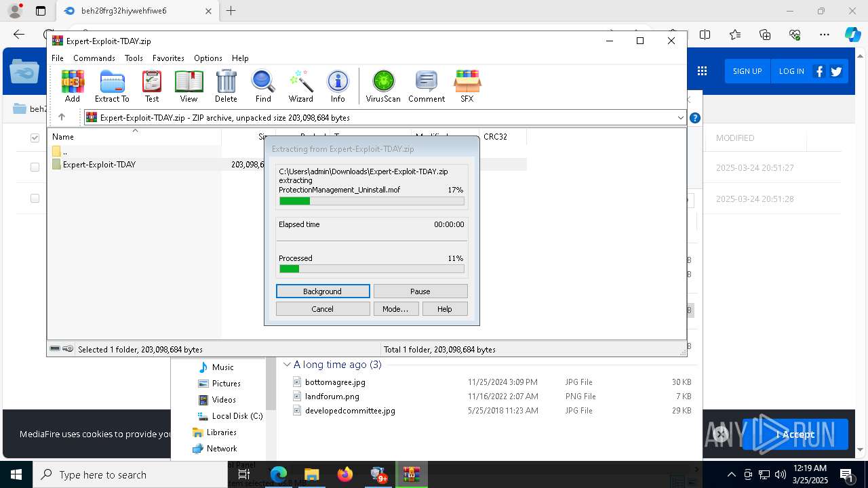Open the MediaFire apps grid icon
Screen dimensions: 868x488
[702, 71]
